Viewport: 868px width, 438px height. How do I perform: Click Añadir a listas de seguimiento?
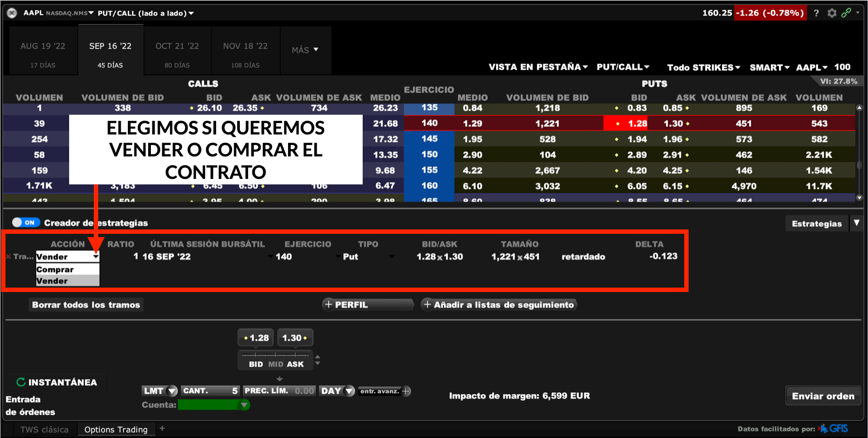coord(499,305)
